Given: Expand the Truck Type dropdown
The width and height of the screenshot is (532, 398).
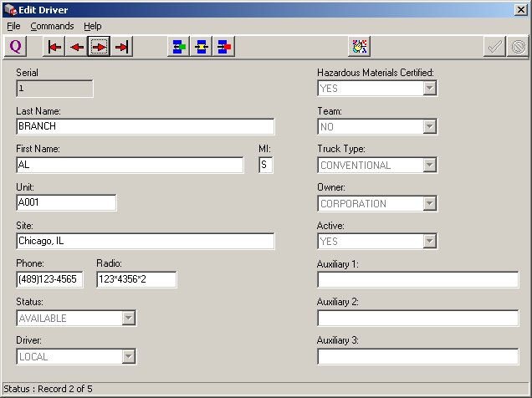Looking at the screenshot, I should (x=429, y=166).
